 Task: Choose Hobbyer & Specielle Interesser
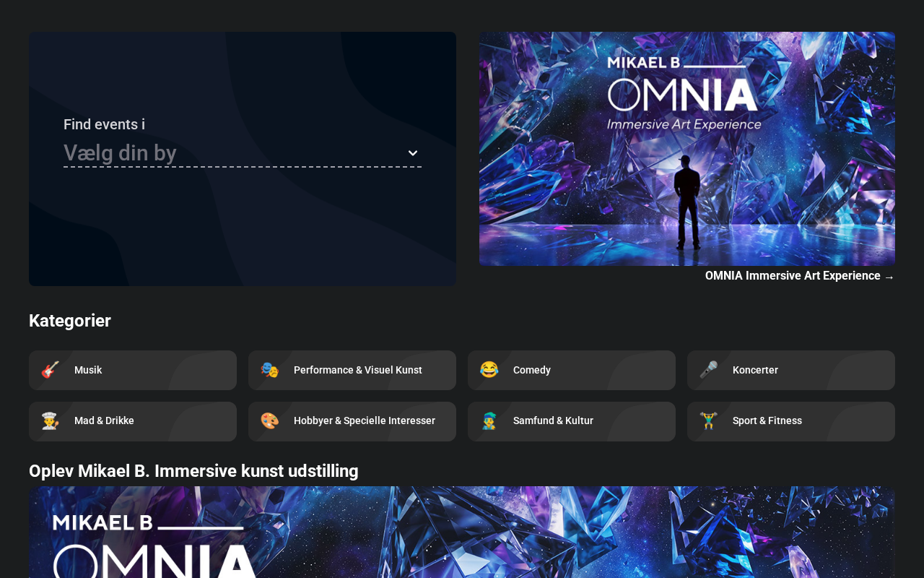coord(352,421)
